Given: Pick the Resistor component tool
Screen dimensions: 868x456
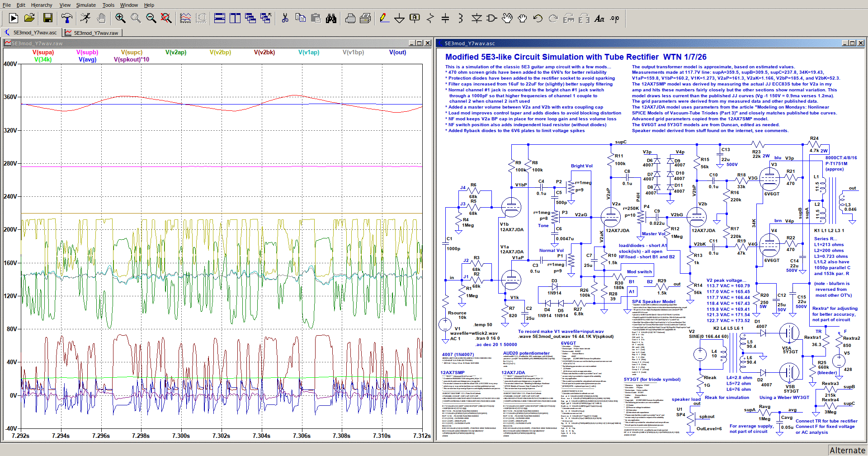Looking at the screenshot, I should click(430, 18).
